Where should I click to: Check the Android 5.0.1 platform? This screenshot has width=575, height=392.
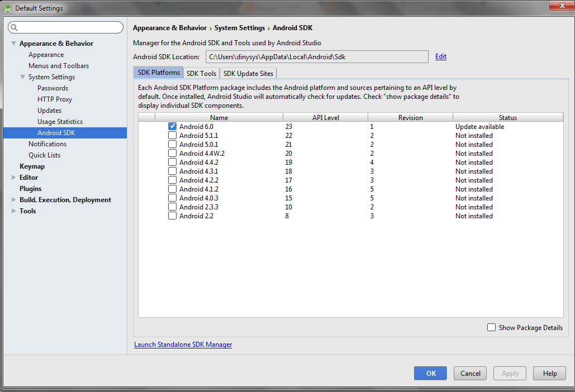172,144
